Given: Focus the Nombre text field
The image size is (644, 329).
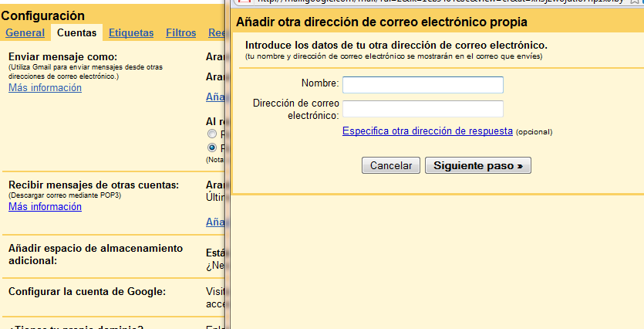Looking at the screenshot, I should click(423, 84).
